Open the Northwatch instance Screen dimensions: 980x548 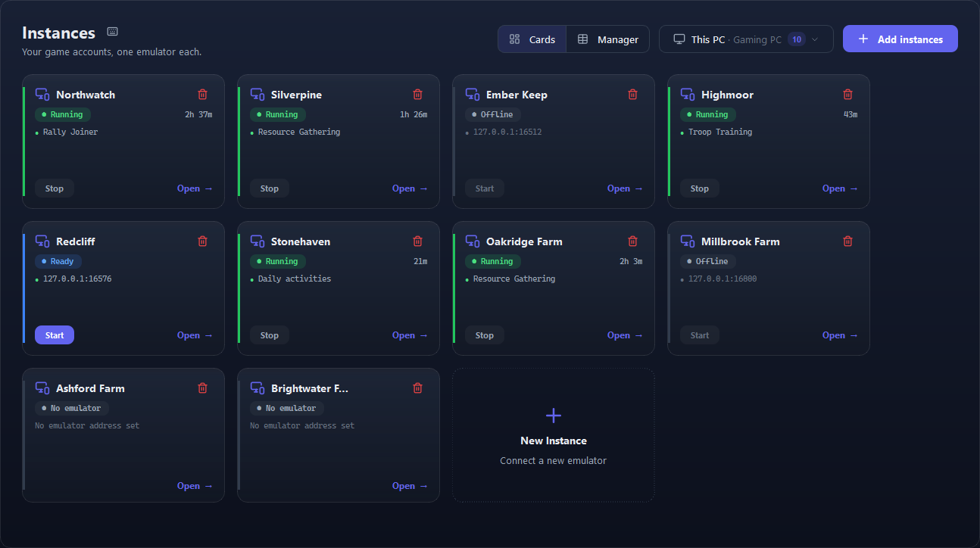[195, 188]
